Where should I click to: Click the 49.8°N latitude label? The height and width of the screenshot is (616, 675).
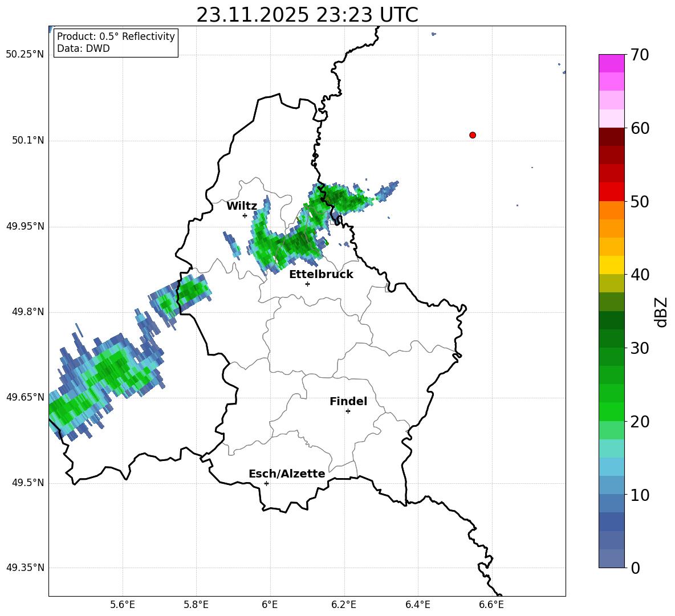(x=28, y=312)
